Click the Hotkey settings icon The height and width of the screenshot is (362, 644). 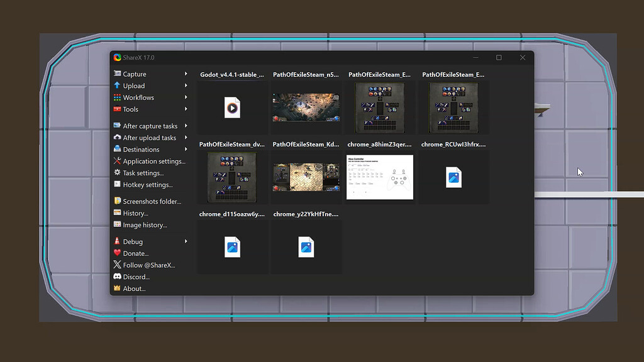(117, 184)
